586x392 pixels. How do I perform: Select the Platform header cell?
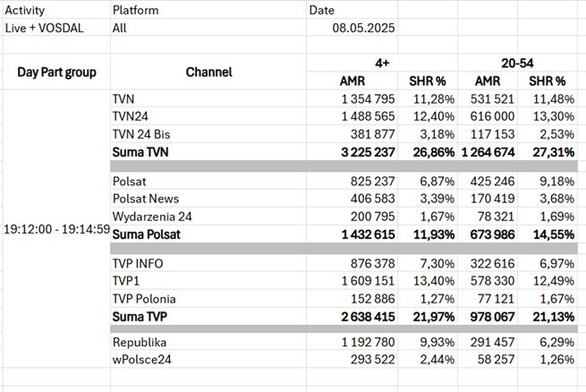click(x=136, y=11)
